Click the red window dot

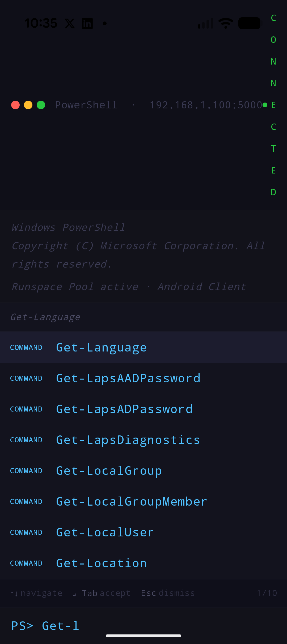[15, 105]
